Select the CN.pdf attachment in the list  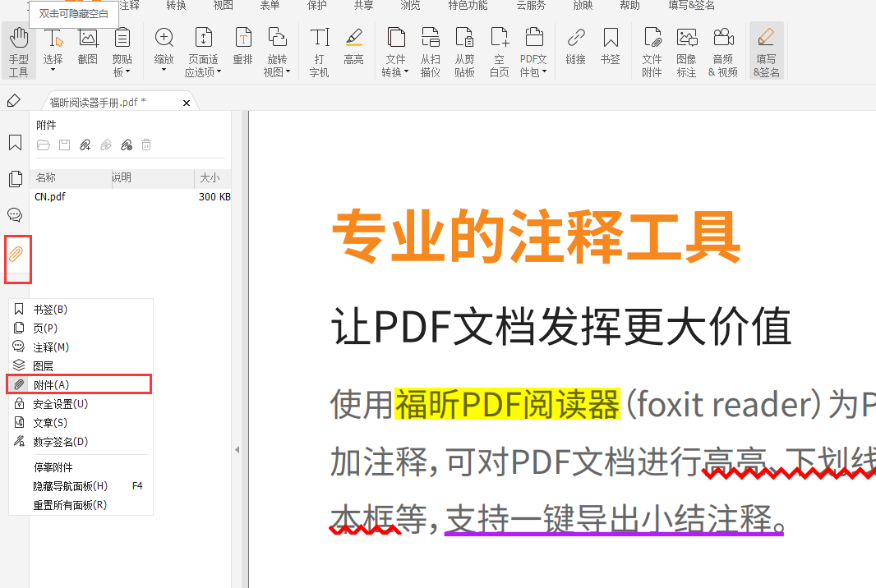coord(50,197)
